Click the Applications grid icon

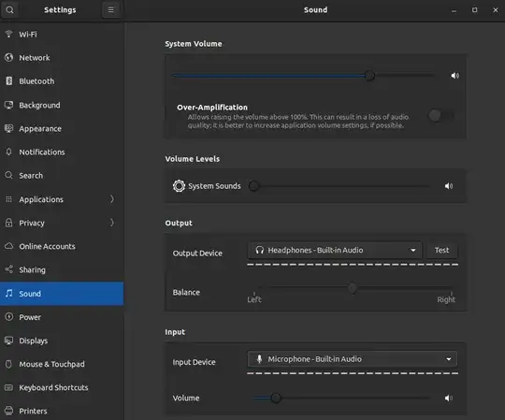pyautogui.click(x=9, y=199)
